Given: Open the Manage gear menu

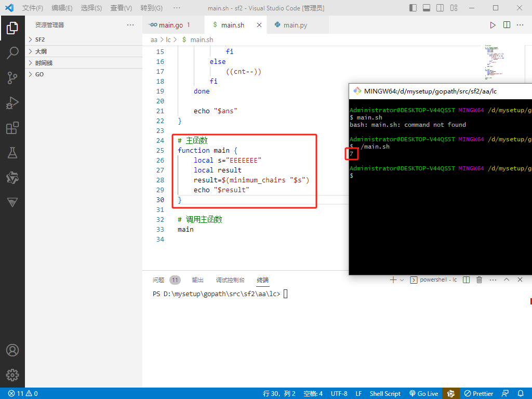Looking at the screenshot, I should [x=12, y=375].
